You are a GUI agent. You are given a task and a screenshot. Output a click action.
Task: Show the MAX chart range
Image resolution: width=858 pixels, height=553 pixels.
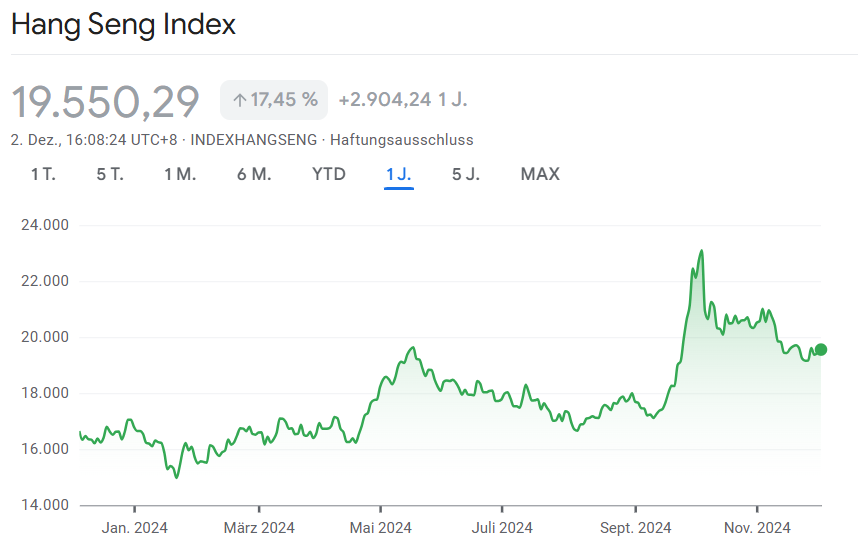[x=540, y=174]
